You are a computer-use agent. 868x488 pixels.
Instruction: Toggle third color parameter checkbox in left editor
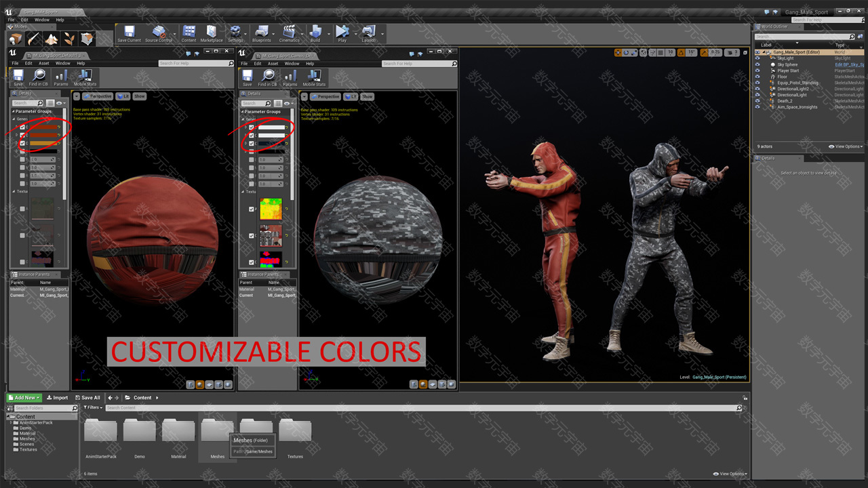point(22,143)
